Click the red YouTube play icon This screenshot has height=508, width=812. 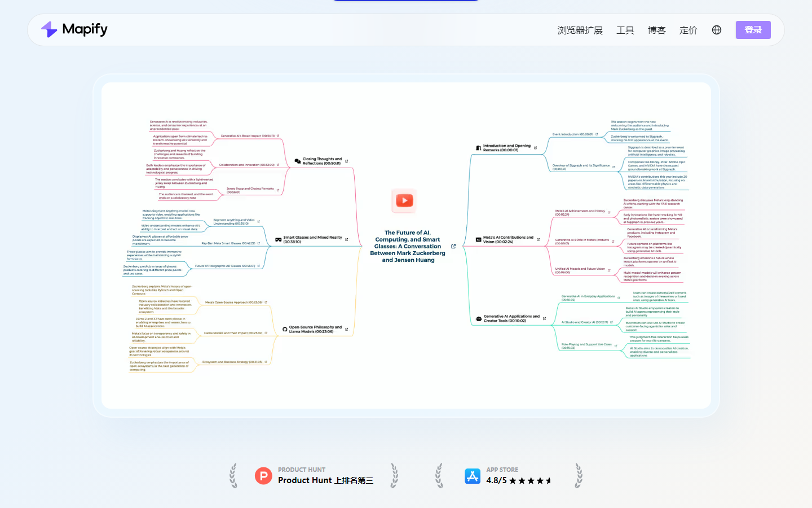pyautogui.click(x=404, y=200)
